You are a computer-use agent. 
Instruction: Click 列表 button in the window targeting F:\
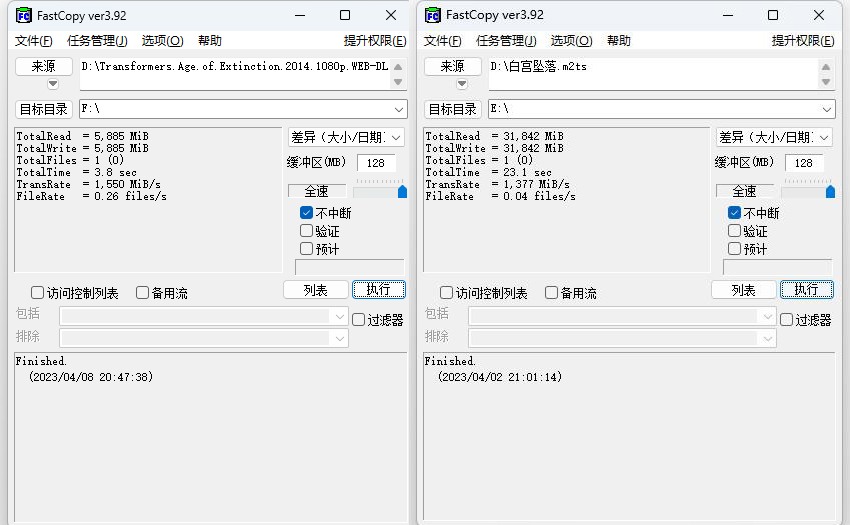[x=315, y=290]
